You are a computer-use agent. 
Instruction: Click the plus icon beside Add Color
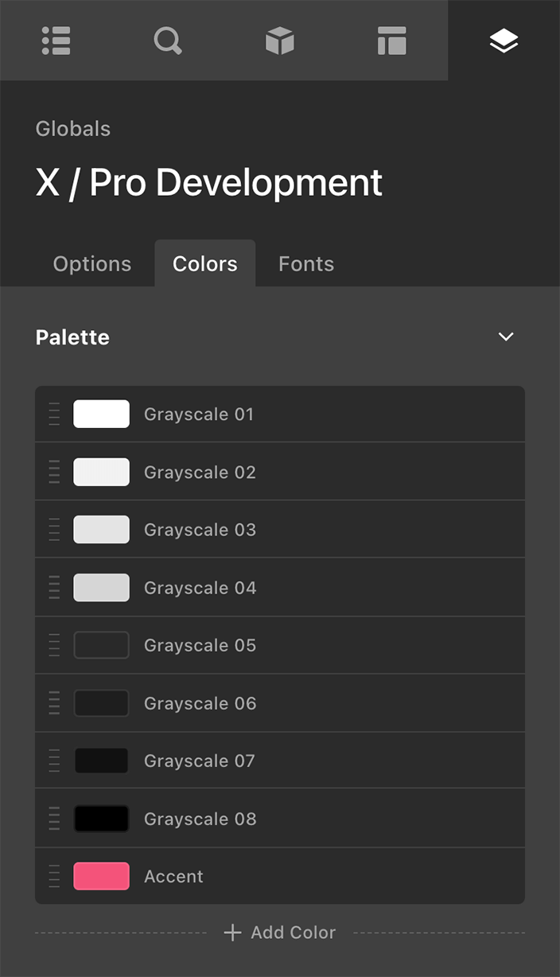tap(232, 932)
